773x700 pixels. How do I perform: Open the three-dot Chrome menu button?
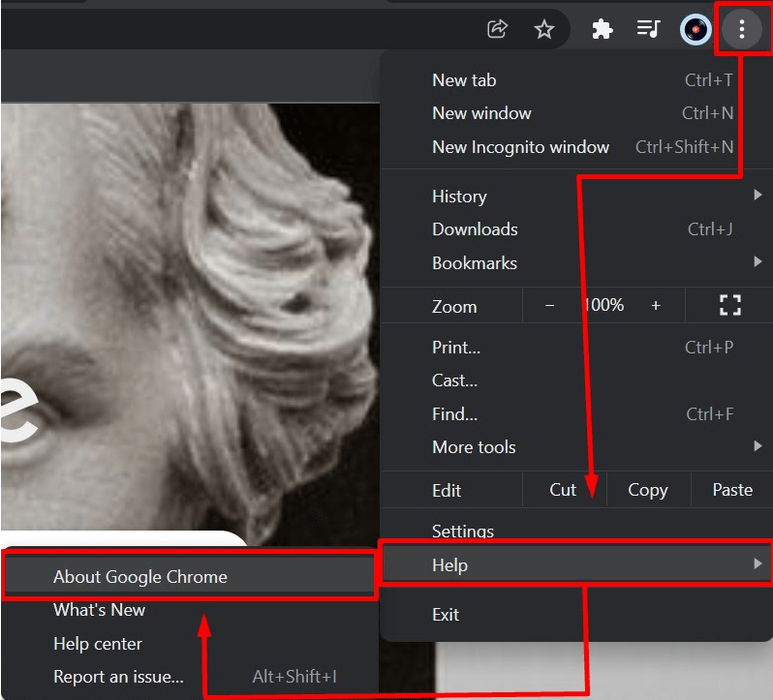pos(742,29)
